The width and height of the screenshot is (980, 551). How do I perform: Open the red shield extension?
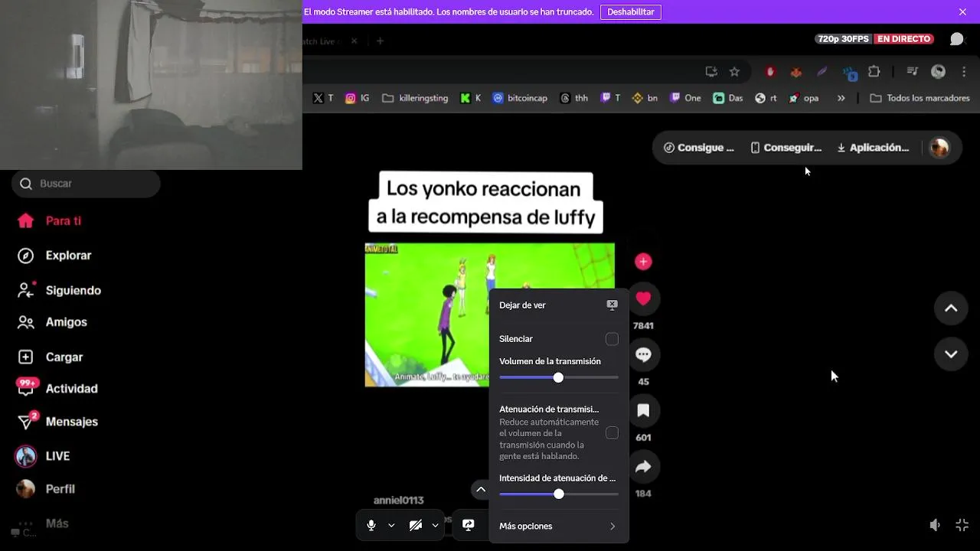click(x=771, y=72)
